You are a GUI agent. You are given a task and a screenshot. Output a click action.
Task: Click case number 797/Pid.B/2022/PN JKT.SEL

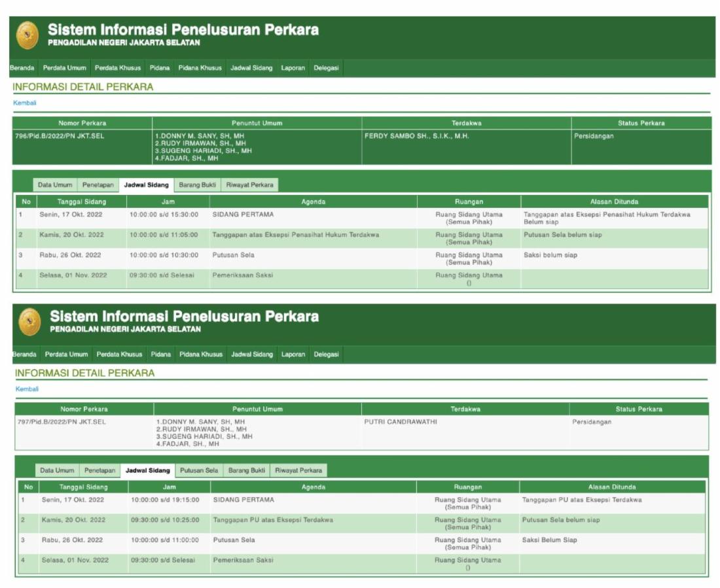[62, 422]
